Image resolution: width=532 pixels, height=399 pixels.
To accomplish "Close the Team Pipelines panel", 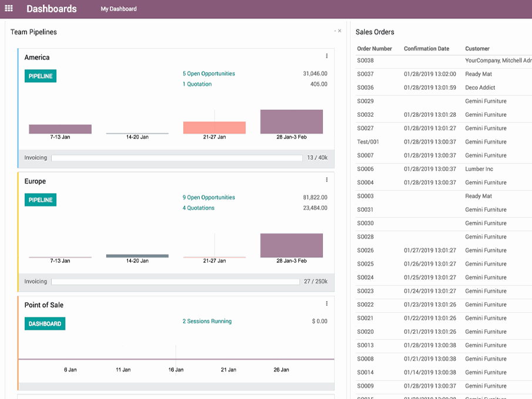I will pos(339,31).
